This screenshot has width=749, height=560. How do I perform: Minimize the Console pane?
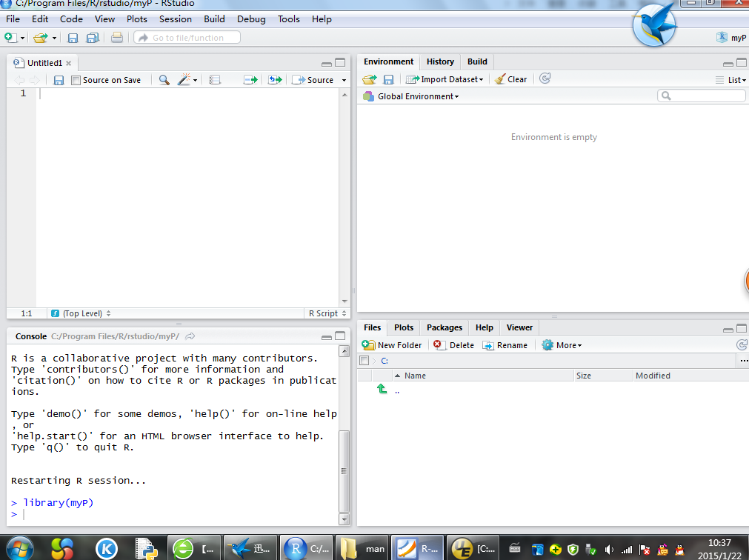327,336
